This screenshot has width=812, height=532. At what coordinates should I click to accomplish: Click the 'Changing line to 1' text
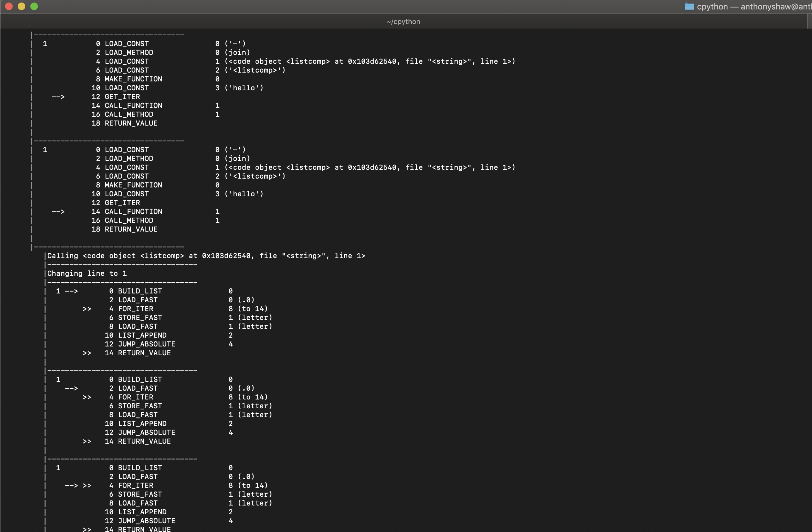[x=87, y=274]
